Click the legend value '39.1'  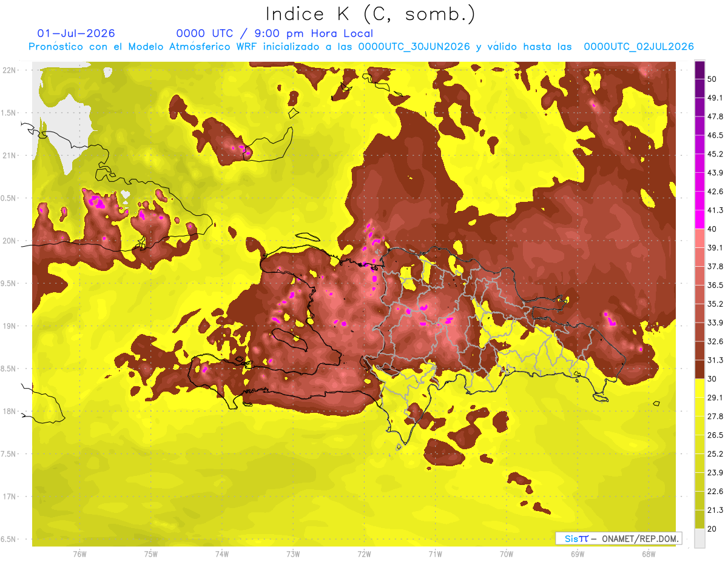(715, 247)
